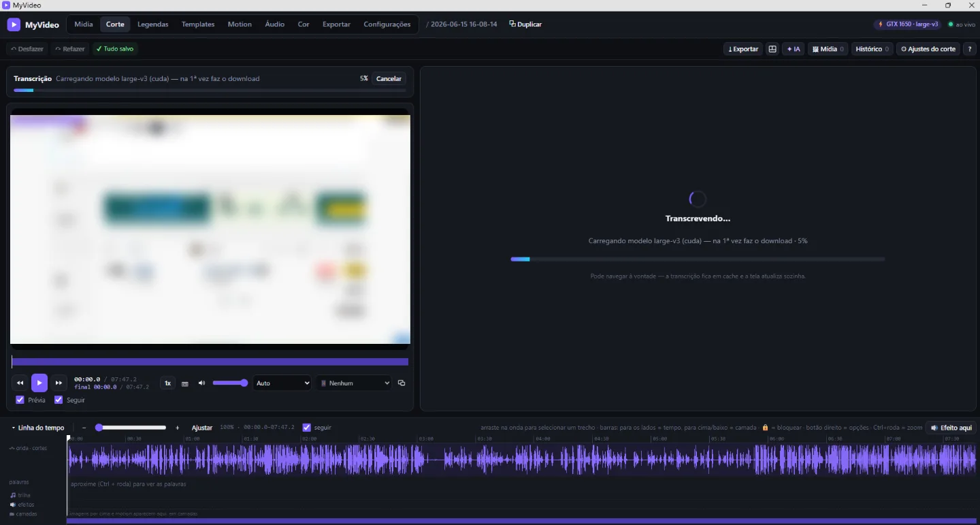This screenshot has width=980, height=525.
Task: Click the GTX 1650 large-v3 lightning badge
Action: click(908, 25)
